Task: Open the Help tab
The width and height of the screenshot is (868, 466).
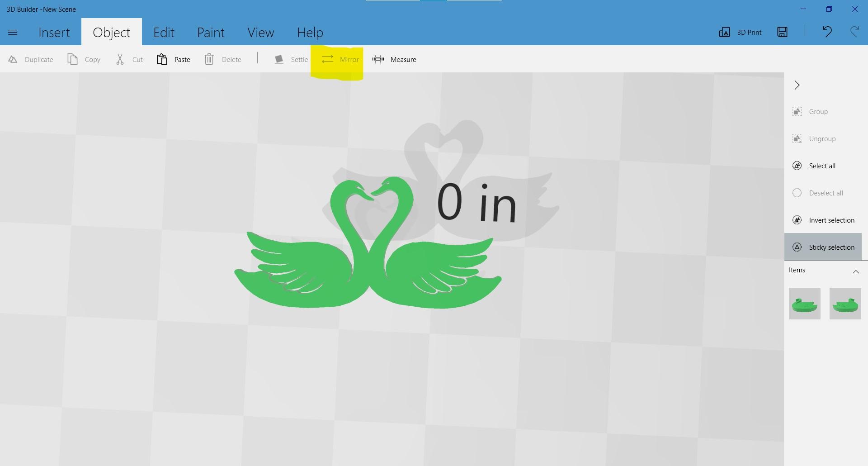Action: pos(310,32)
